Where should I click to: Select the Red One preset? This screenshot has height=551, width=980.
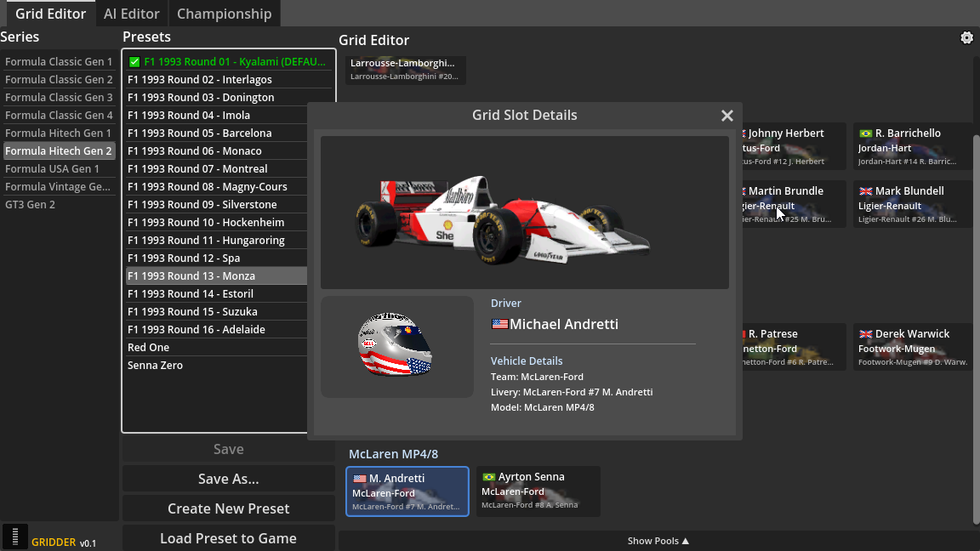point(216,347)
